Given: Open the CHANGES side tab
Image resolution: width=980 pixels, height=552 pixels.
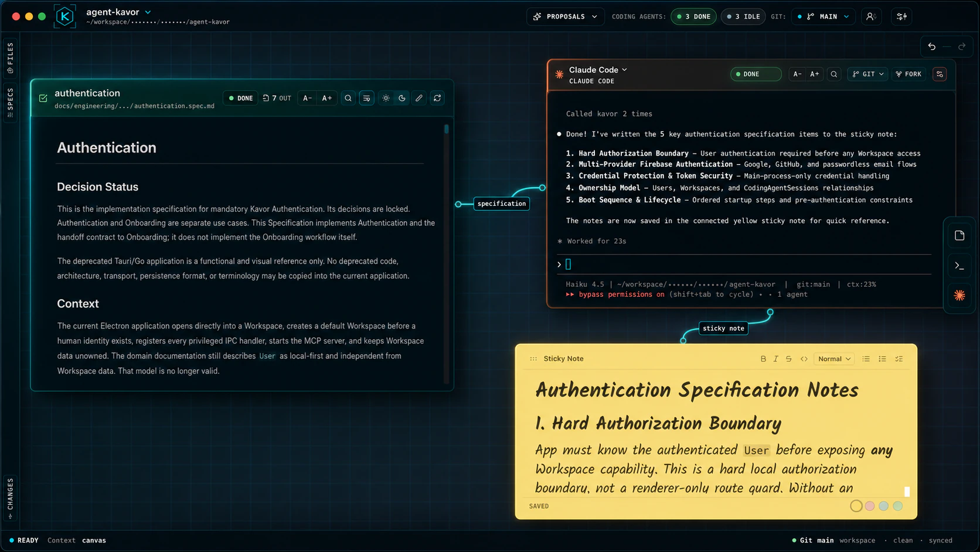Looking at the screenshot, I should 10,499.
